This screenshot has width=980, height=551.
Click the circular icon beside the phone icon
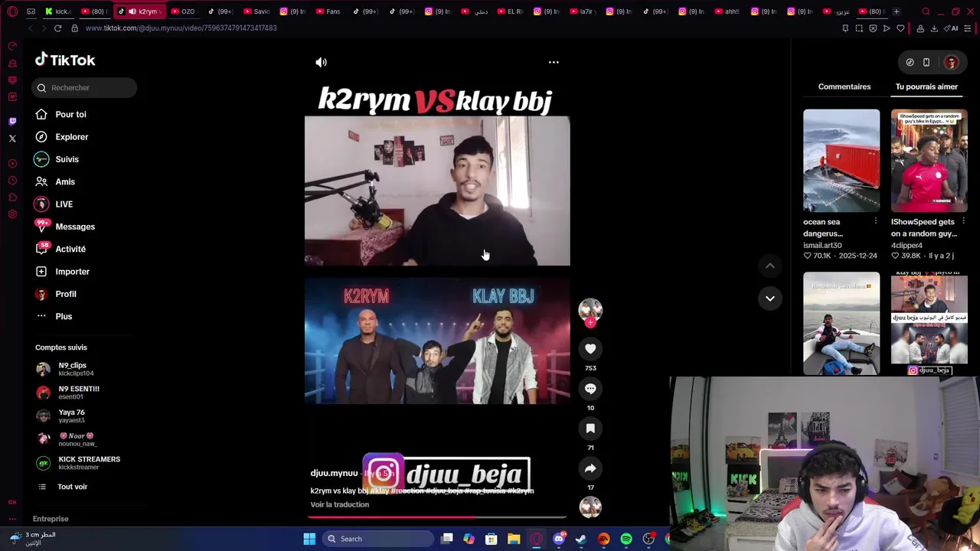coord(910,63)
